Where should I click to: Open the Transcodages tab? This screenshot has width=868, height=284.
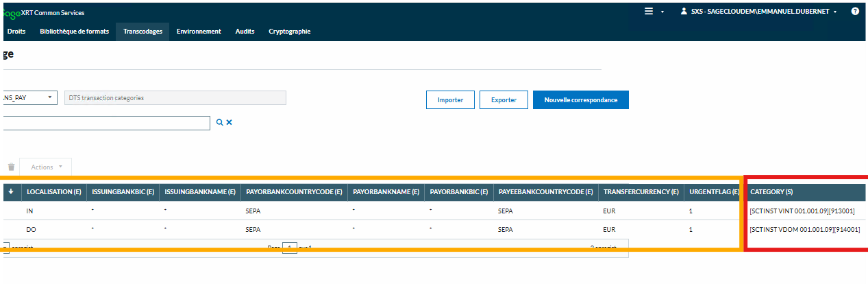click(142, 31)
